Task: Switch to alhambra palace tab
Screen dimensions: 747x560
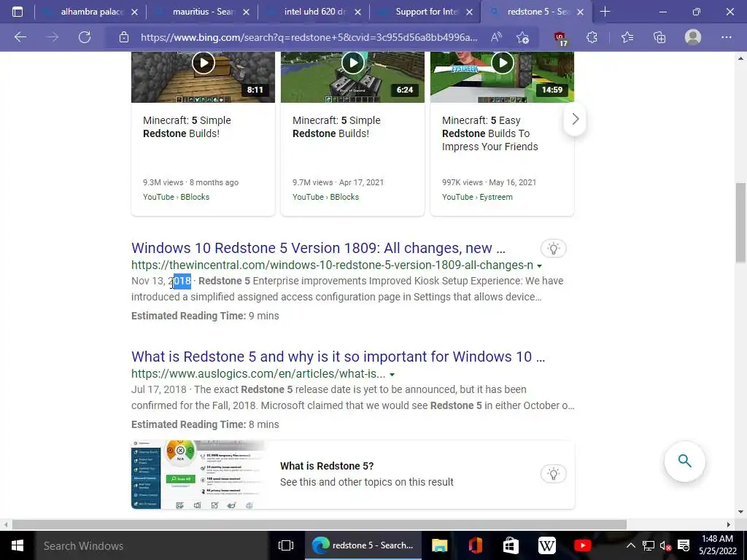Action: (90, 12)
